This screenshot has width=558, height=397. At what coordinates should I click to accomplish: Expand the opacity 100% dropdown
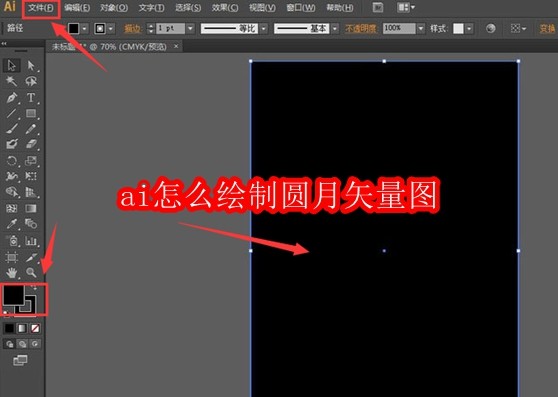pos(421,28)
